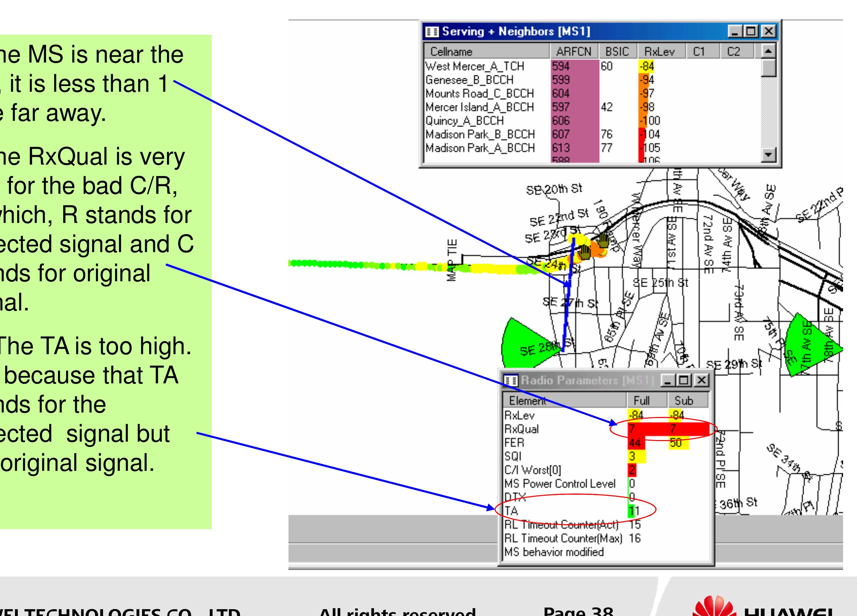The width and height of the screenshot is (857, 616).
Task: Close the Serving + Neighbors window
Action: (768, 31)
